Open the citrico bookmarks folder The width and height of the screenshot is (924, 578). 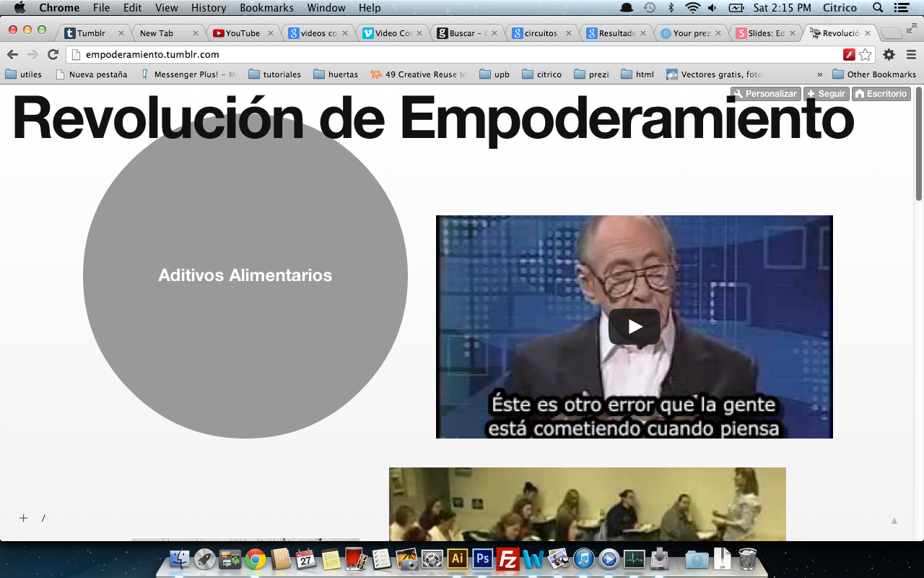coord(541,74)
